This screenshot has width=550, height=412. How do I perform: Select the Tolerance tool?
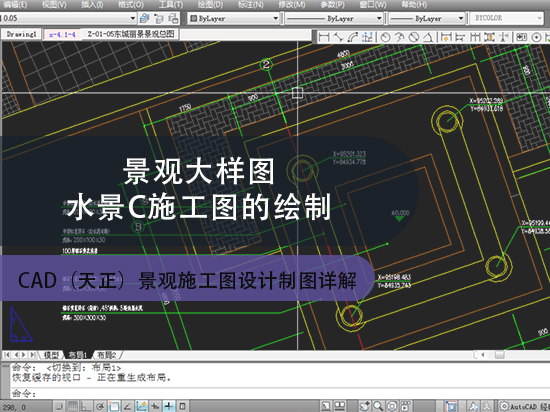[x=522, y=37]
